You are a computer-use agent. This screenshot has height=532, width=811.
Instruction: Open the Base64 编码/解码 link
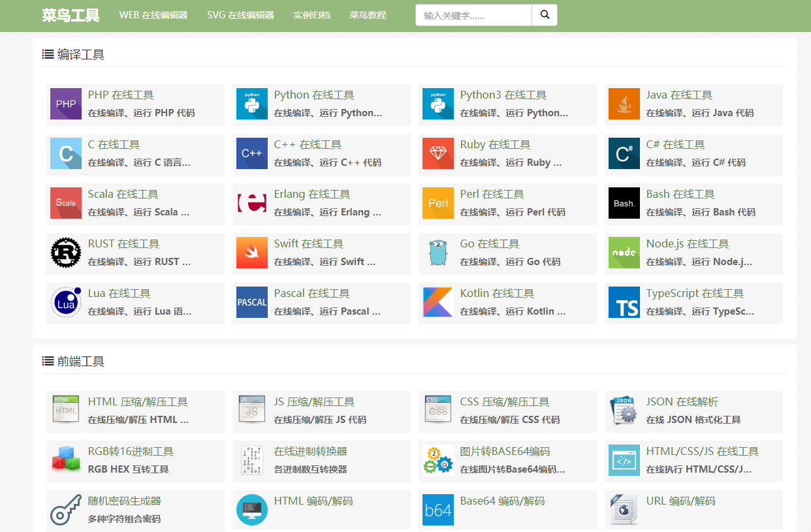tap(502, 501)
